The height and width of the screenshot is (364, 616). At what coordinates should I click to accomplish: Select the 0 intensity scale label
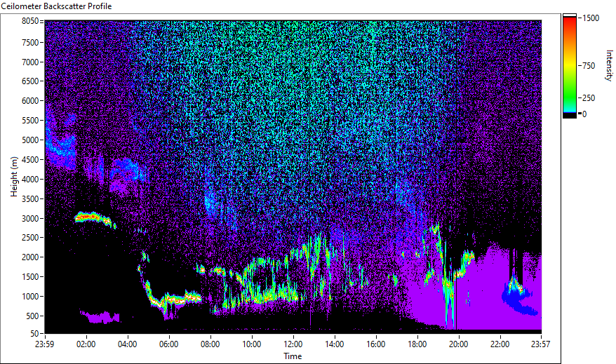tap(584, 114)
